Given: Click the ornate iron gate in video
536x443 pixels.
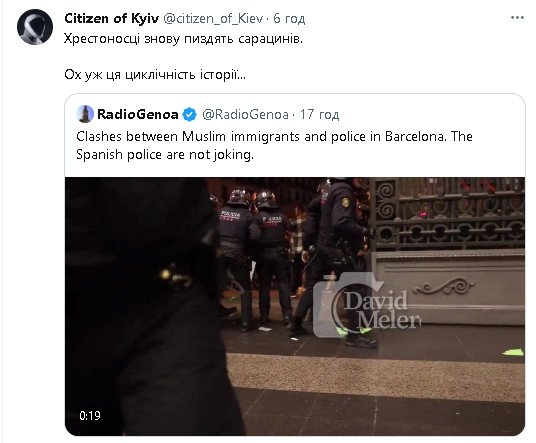Looking at the screenshot, I should click(448, 214).
